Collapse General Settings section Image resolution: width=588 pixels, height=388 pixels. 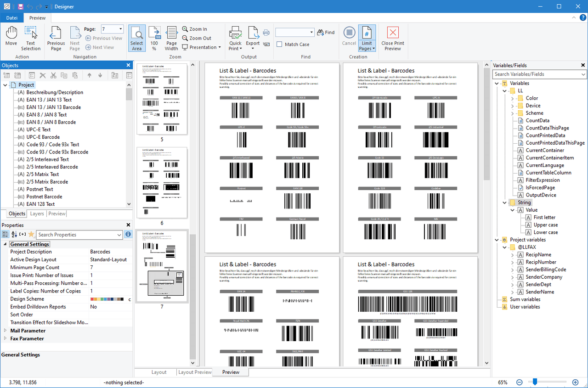point(5,244)
